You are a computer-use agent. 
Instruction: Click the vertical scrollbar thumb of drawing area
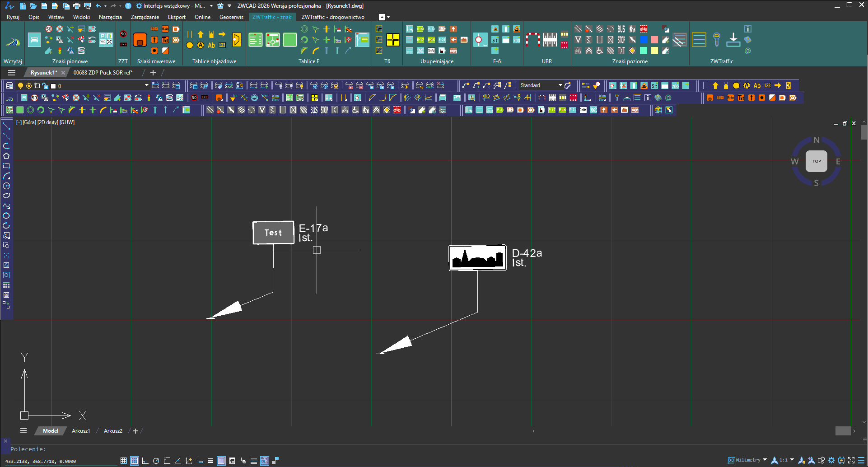point(864,133)
